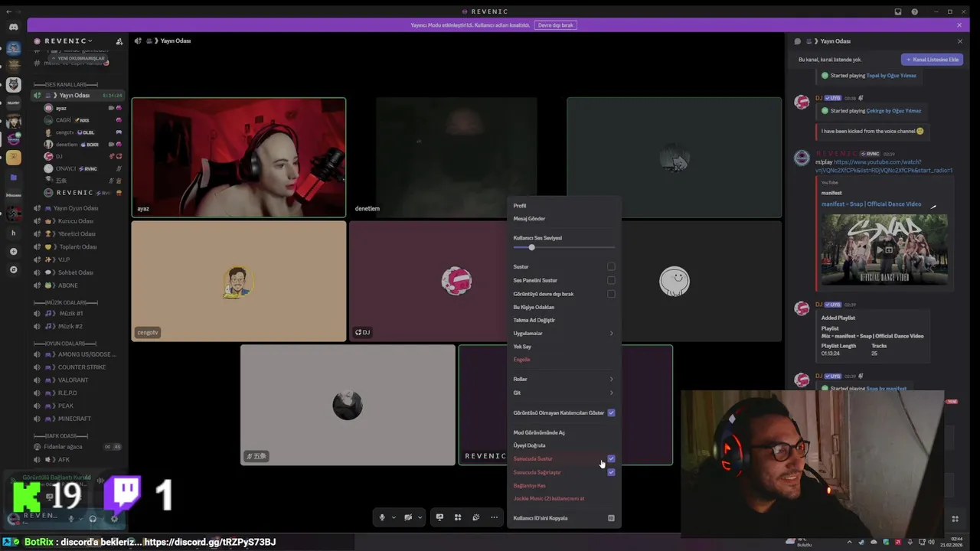Image resolution: width=980 pixels, height=551 pixels.
Task: Dismiss the streamer mode banner
Action: pyautogui.click(x=959, y=25)
